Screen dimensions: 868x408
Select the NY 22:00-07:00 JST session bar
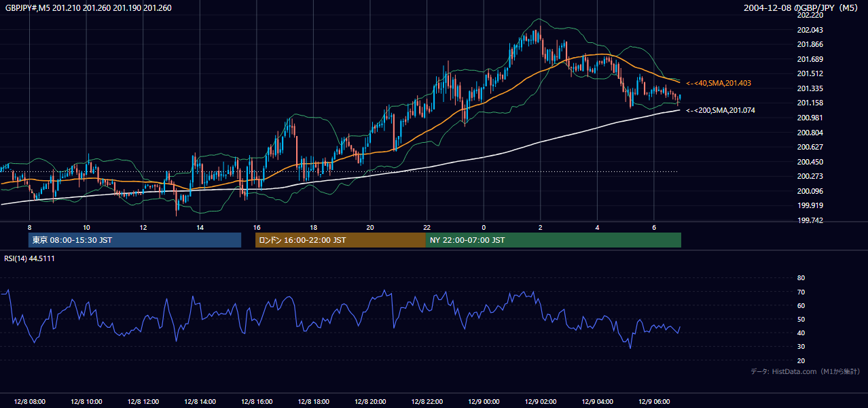point(554,240)
